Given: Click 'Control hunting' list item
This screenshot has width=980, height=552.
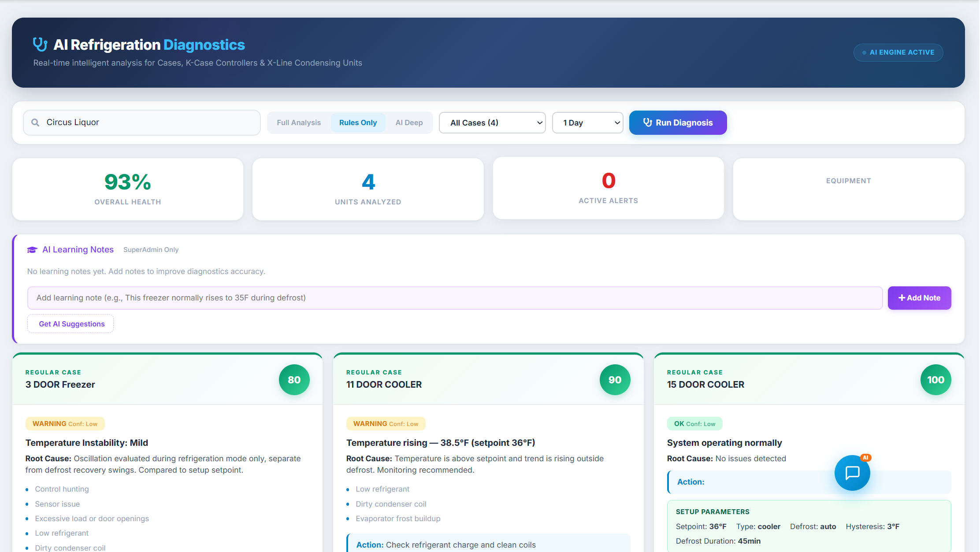Looking at the screenshot, I should pyautogui.click(x=62, y=489).
